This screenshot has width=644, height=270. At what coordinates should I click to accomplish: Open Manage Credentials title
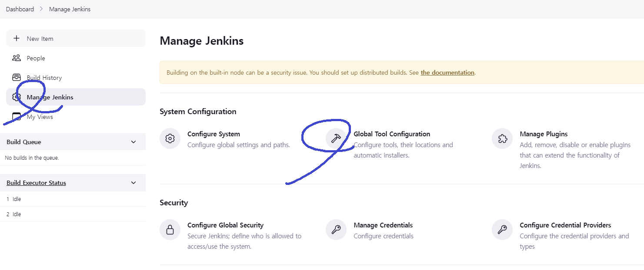383,225
